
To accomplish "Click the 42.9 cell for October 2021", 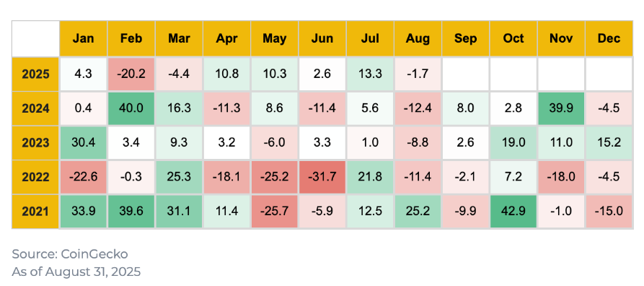I will click(513, 212).
